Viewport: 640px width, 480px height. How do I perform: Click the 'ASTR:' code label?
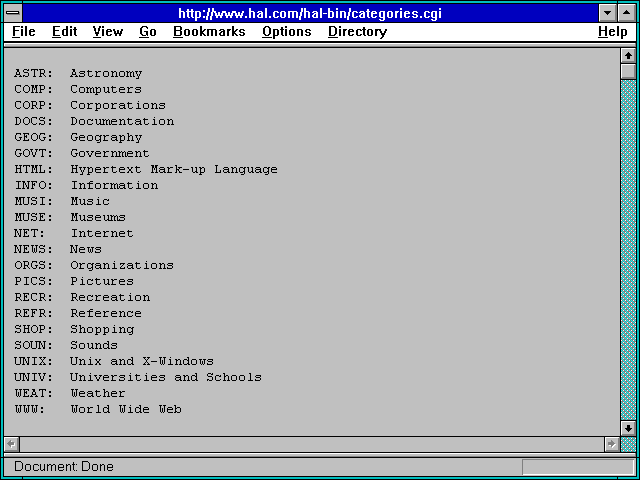click(x=33, y=73)
